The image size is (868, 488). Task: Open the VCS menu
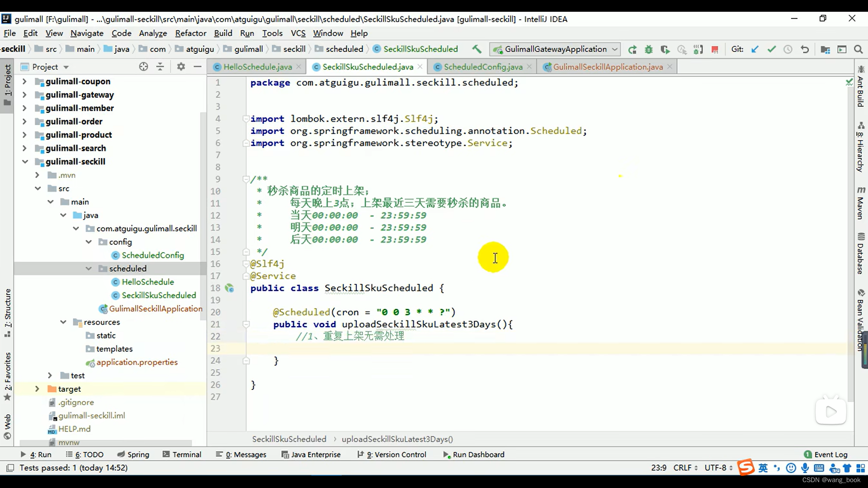[298, 33]
